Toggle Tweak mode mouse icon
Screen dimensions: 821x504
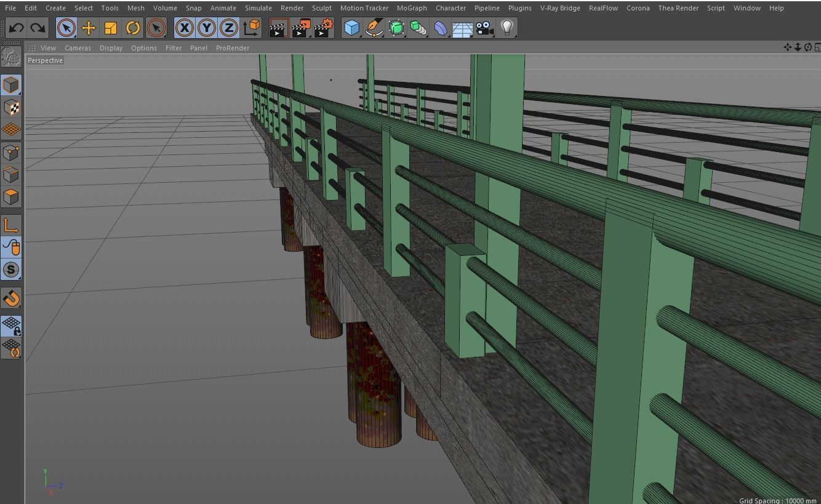pyautogui.click(x=11, y=247)
